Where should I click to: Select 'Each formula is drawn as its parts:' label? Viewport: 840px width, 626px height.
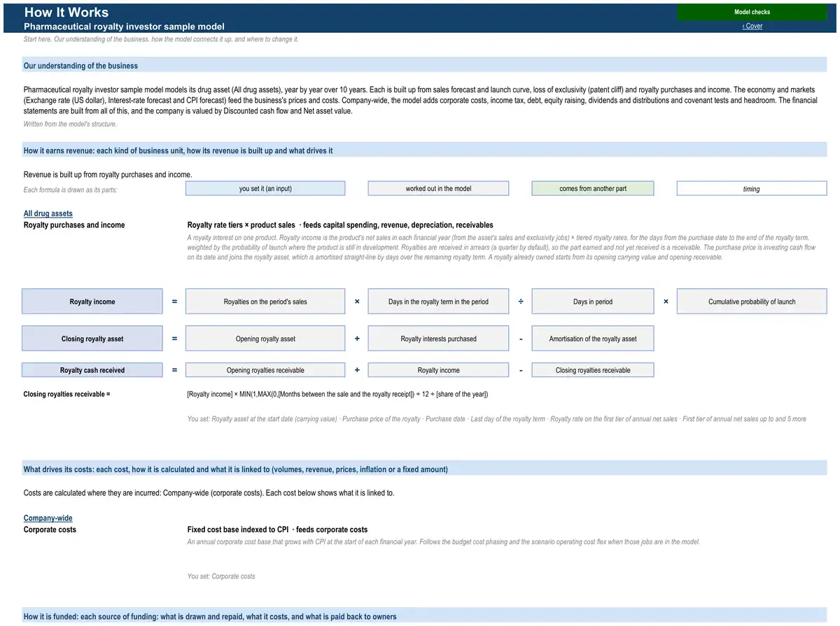pyautogui.click(x=71, y=190)
